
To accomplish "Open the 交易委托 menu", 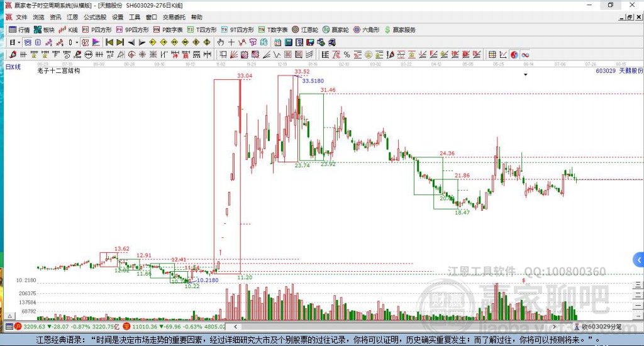I will click(x=174, y=17).
